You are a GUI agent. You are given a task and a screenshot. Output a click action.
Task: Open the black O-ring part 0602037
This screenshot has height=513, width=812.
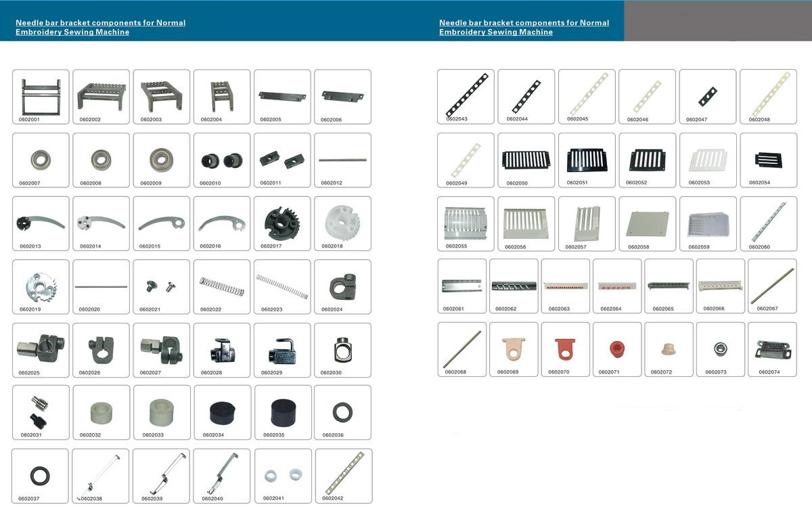pyautogui.click(x=40, y=475)
